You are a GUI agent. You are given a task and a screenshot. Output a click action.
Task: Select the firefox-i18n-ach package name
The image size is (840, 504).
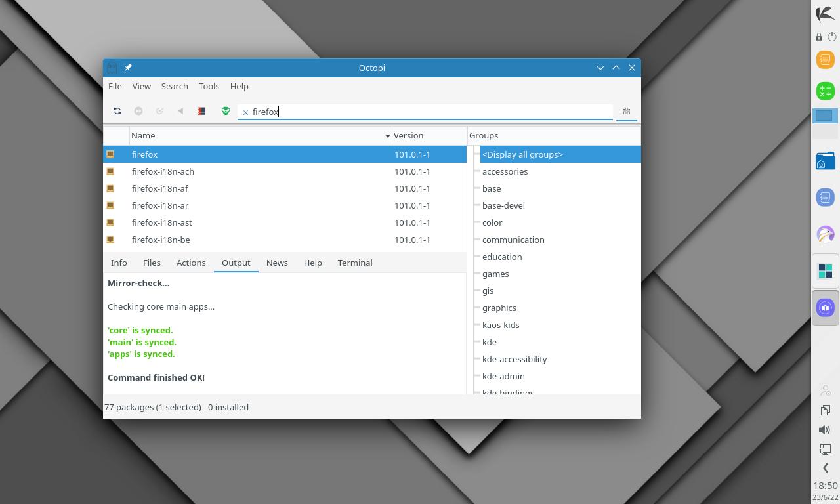[163, 171]
